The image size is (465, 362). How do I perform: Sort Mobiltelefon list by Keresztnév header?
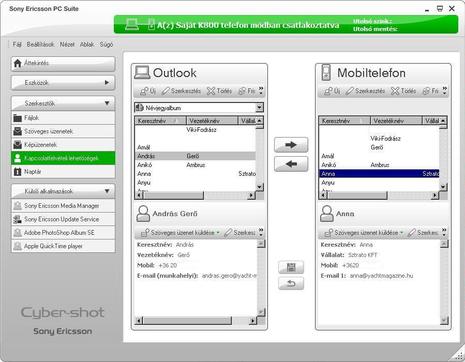345,121
